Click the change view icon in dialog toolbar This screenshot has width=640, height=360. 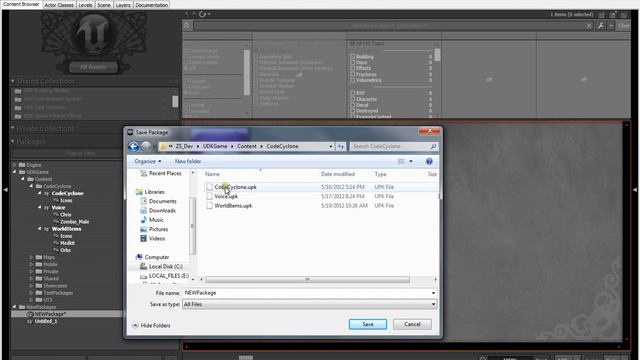coord(401,162)
